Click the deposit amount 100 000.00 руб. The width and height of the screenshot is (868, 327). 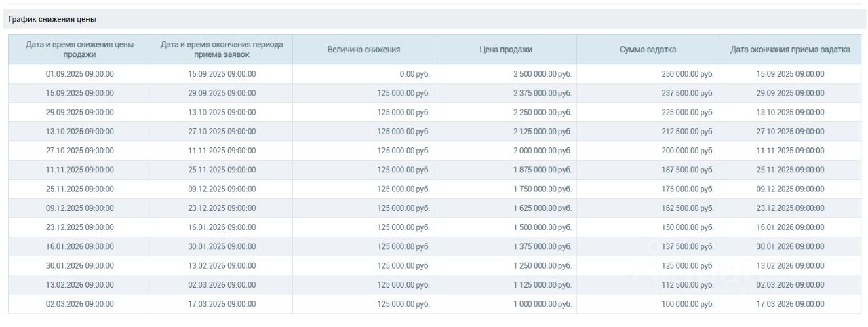pyautogui.click(x=688, y=304)
